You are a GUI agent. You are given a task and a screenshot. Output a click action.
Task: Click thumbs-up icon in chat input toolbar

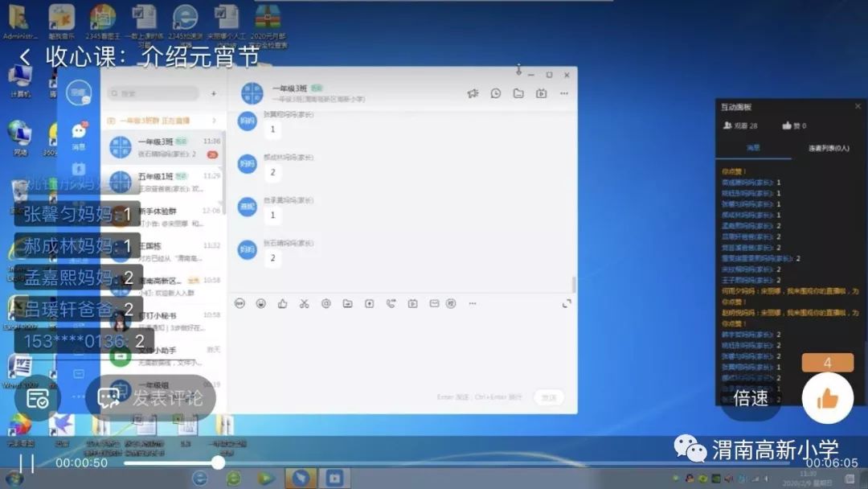282,303
